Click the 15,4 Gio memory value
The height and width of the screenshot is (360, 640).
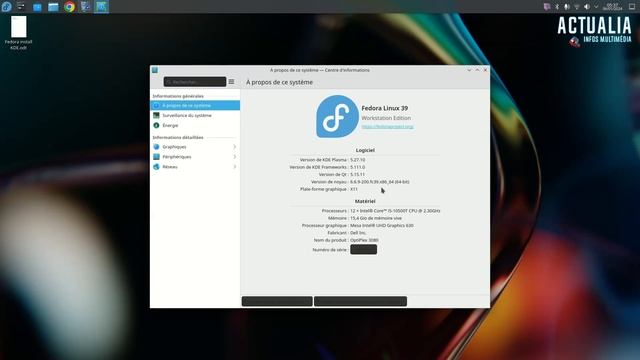pyautogui.click(x=376, y=218)
